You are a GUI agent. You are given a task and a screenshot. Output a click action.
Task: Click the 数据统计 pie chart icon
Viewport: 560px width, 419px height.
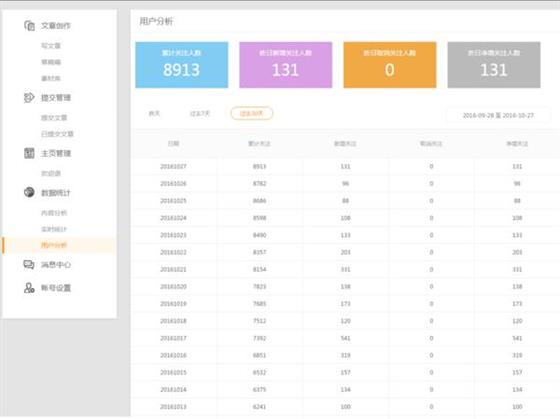click(x=29, y=192)
